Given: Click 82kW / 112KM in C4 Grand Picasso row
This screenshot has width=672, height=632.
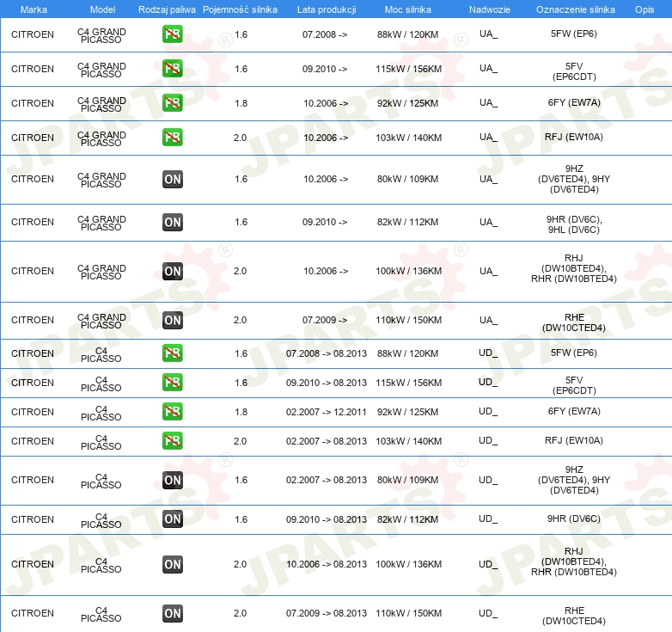Looking at the screenshot, I should (407, 222).
